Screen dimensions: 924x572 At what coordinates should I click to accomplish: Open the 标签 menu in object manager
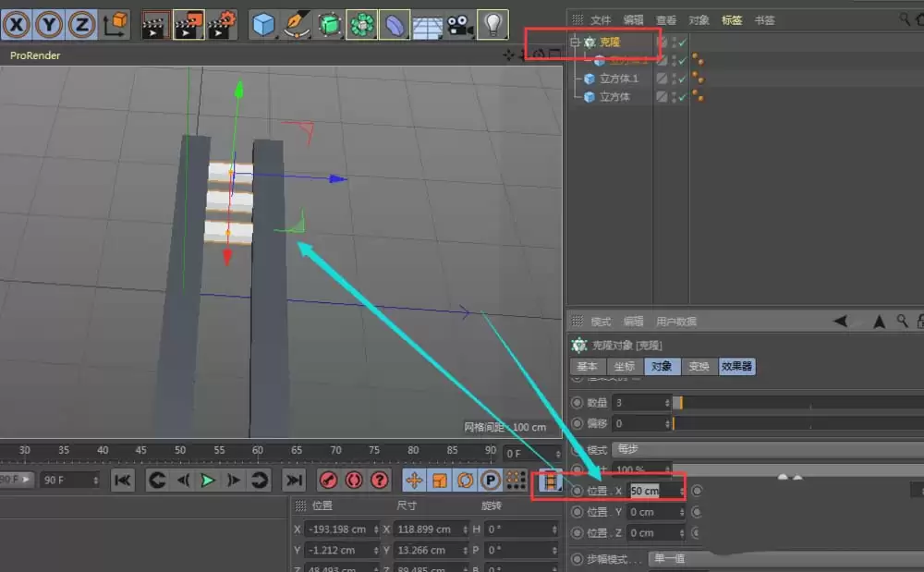tap(732, 19)
